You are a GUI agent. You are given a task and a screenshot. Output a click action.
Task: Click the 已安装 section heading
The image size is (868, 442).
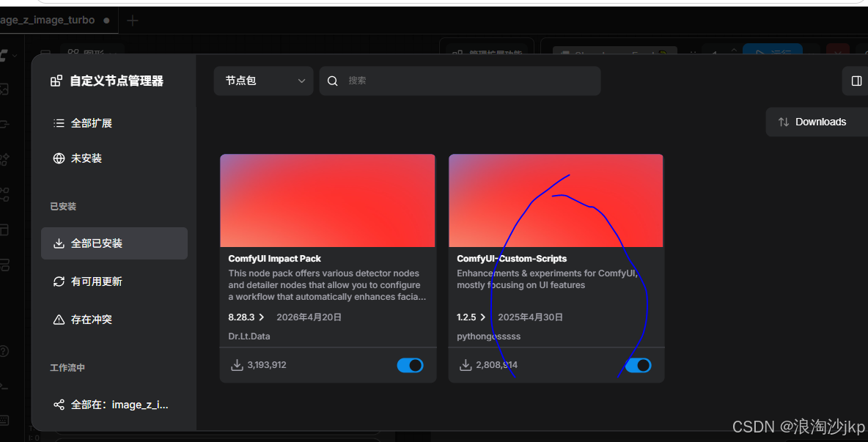[x=63, y=207]
